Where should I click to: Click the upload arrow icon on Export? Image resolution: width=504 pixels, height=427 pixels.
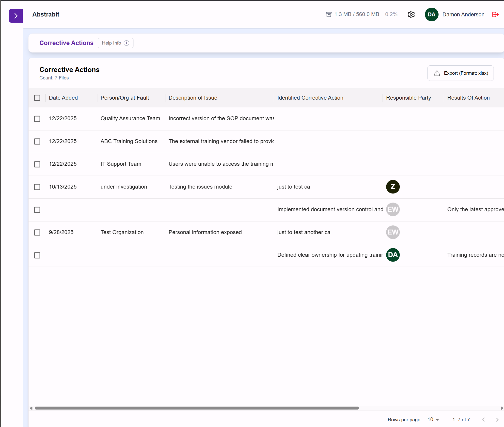click(x=437, y=73)
